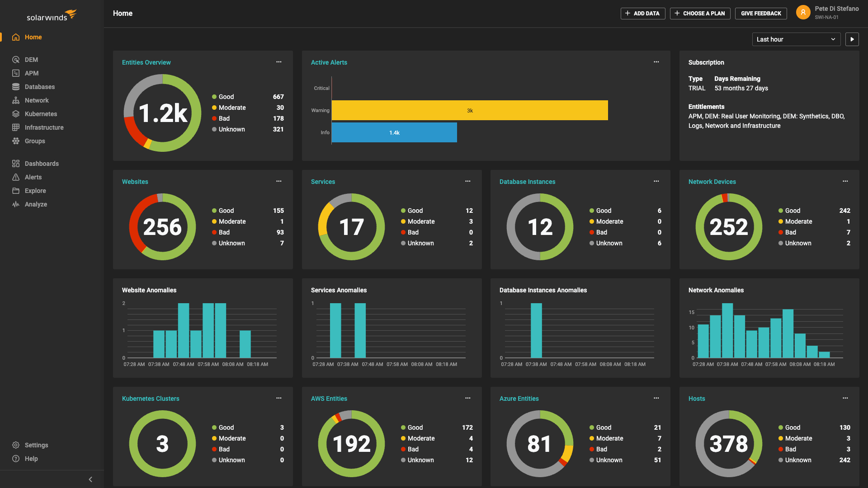
Task: Open the Pete Di Stefano profile avatar
Action: pos(803,12)
